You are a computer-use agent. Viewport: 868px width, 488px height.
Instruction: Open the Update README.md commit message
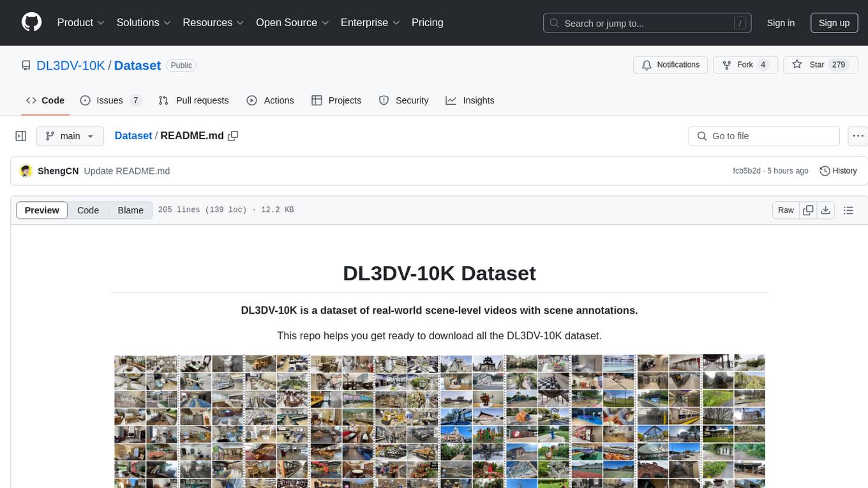[x=127, y=171]
